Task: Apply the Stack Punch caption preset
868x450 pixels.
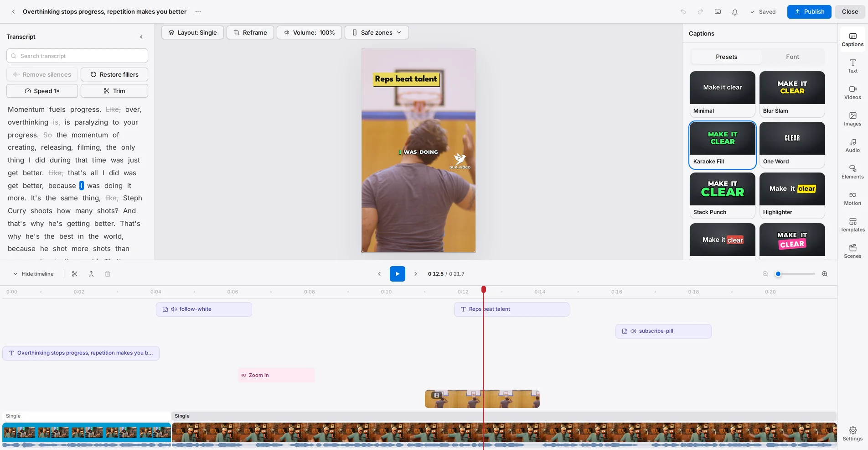Action: click(x=723, y=195)
